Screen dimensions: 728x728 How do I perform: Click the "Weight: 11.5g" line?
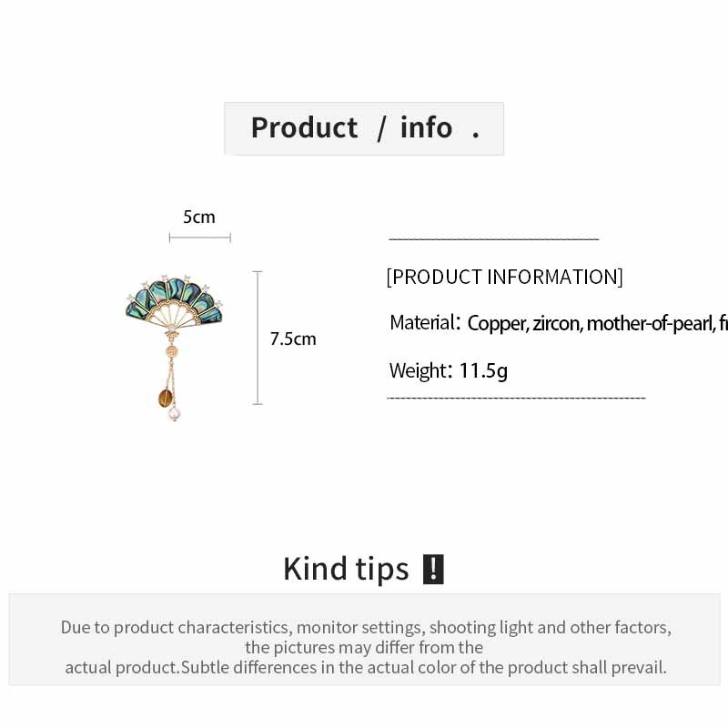pyautogui.click(x=449, y=370)
